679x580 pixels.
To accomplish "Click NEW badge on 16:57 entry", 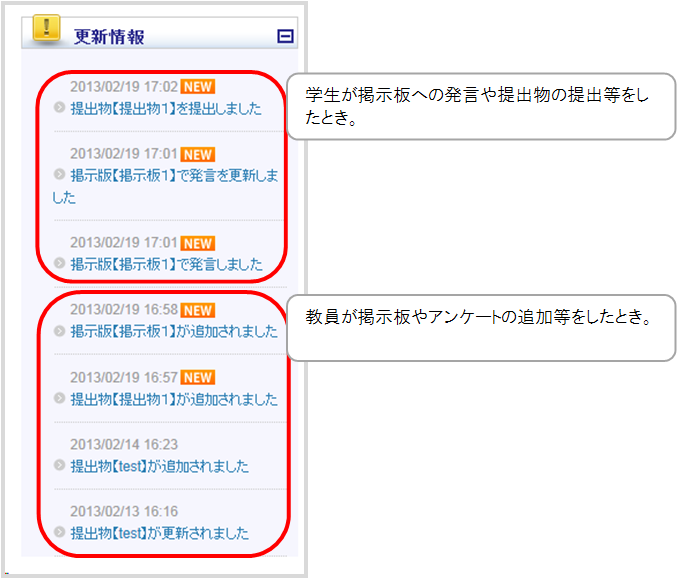I will click(198, 377).
